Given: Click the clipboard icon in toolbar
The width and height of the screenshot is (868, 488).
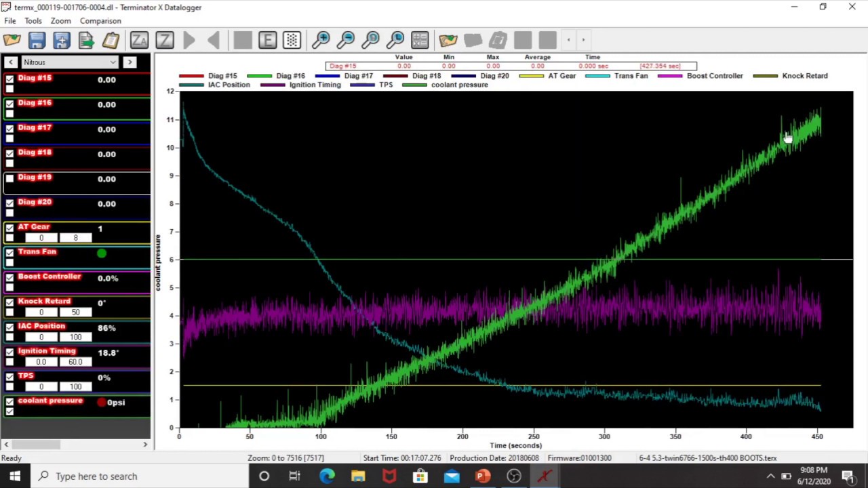Looking at the screenshot, I should coord(111,40).
